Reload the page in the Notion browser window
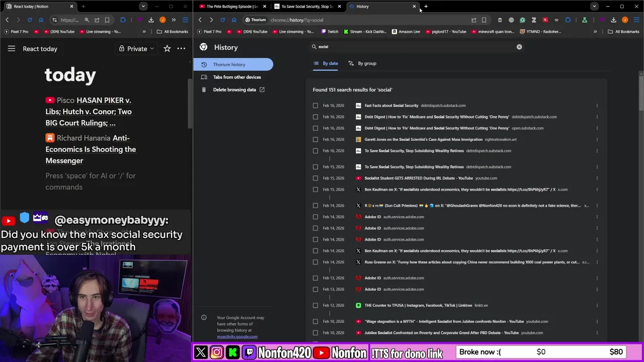Screen dimensions: 644x362 [30, 20]
